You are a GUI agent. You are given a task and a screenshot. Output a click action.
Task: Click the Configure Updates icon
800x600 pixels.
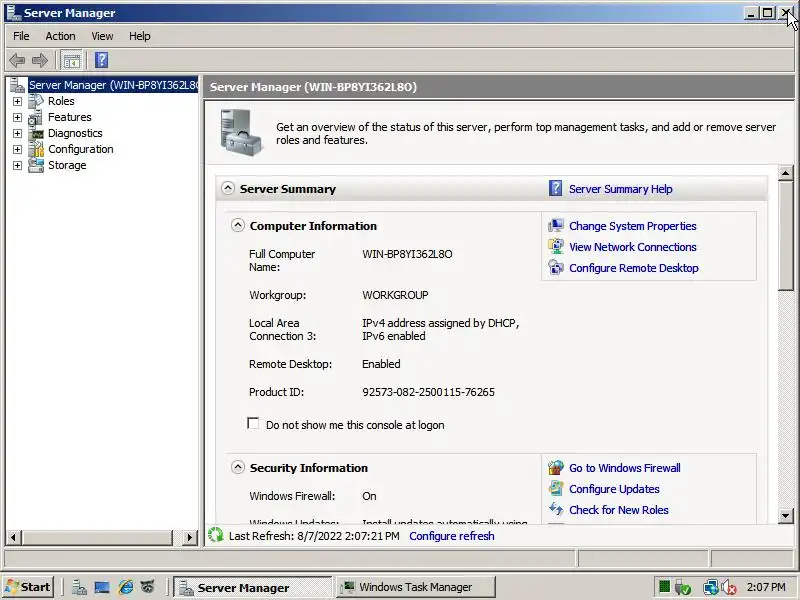tap(556, 488)
